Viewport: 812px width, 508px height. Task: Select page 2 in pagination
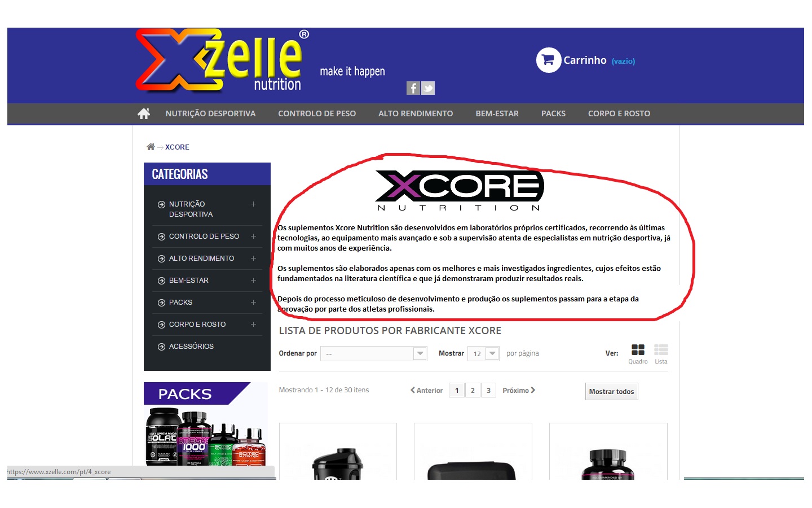(x=473, y=390)
